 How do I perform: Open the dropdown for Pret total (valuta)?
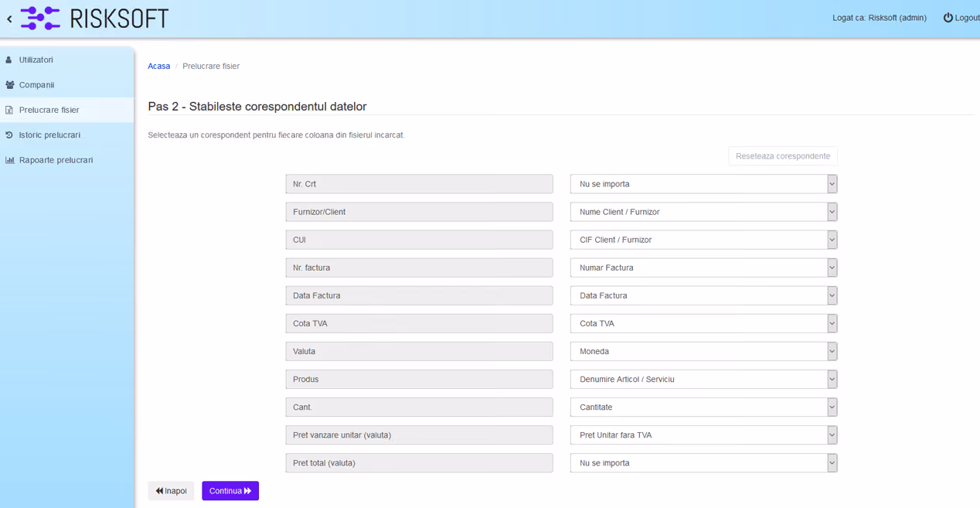[703, 462]
